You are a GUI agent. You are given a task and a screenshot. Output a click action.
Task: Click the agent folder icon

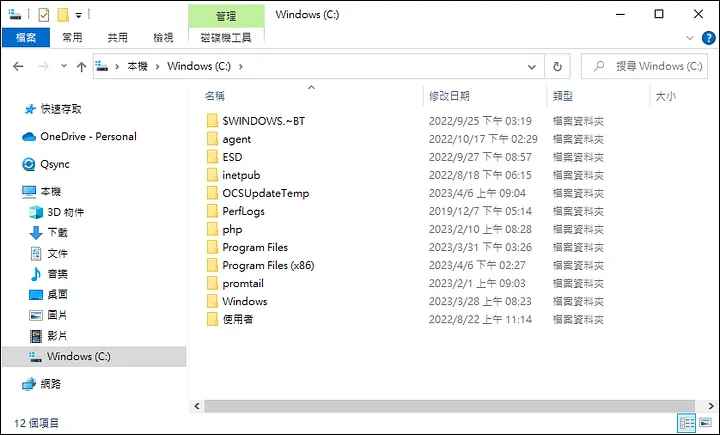212,139
